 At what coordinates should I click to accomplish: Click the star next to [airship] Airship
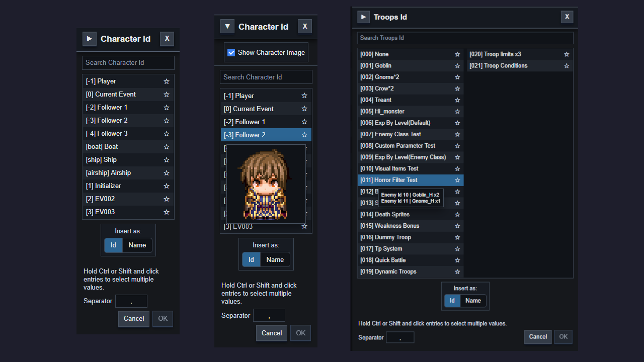167,173
